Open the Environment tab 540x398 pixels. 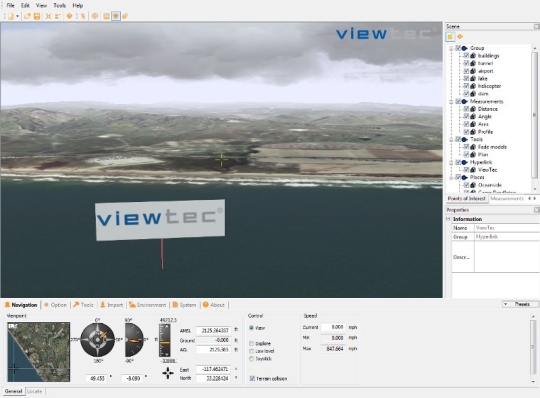(x=147, y=305)
